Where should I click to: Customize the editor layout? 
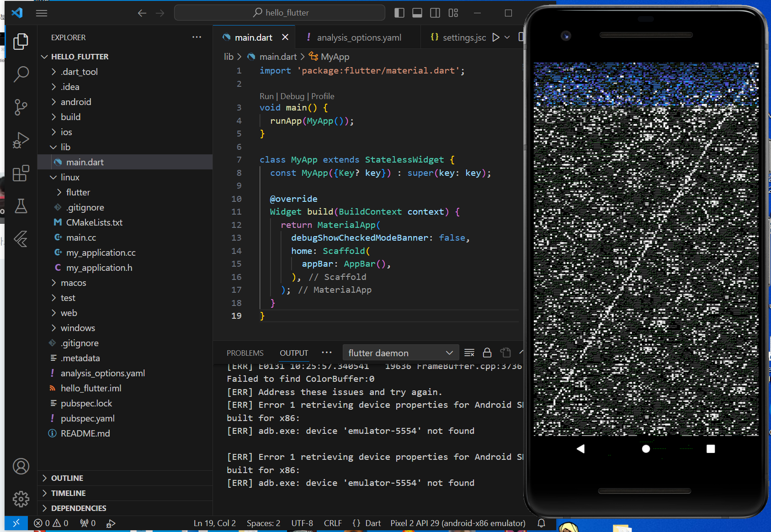(x=453, y=13)
